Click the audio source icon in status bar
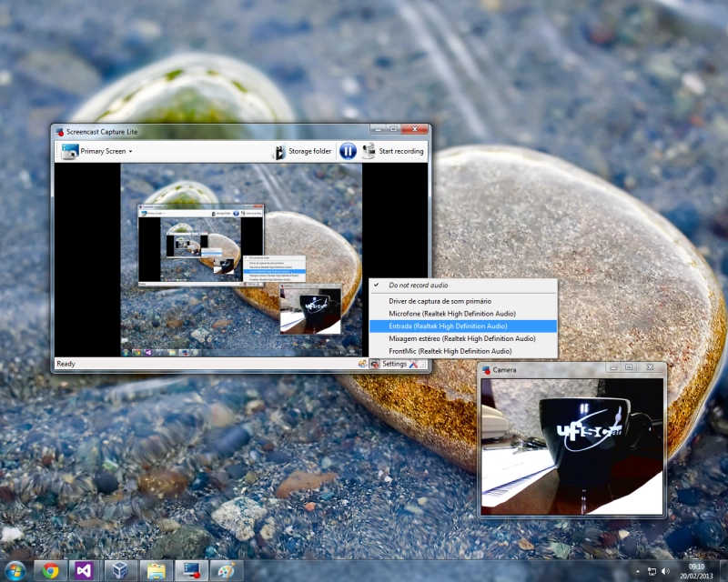This screenshot has width=728, height=582. [375, 364]
